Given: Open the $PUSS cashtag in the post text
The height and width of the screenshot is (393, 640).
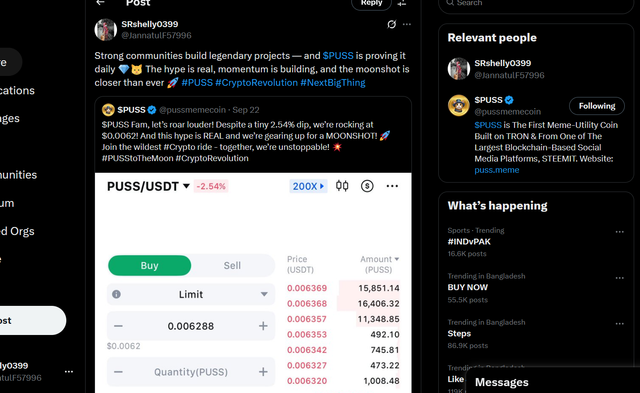Looking at the screenshot, I should click(x=338, y=56).
